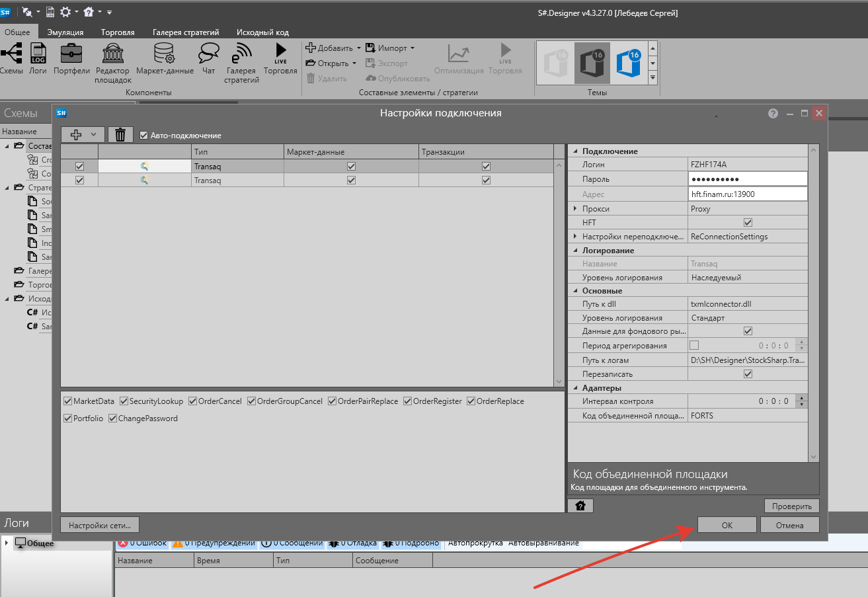Expand Настройки переподключения property
The image size is (868, 597).
575,237
